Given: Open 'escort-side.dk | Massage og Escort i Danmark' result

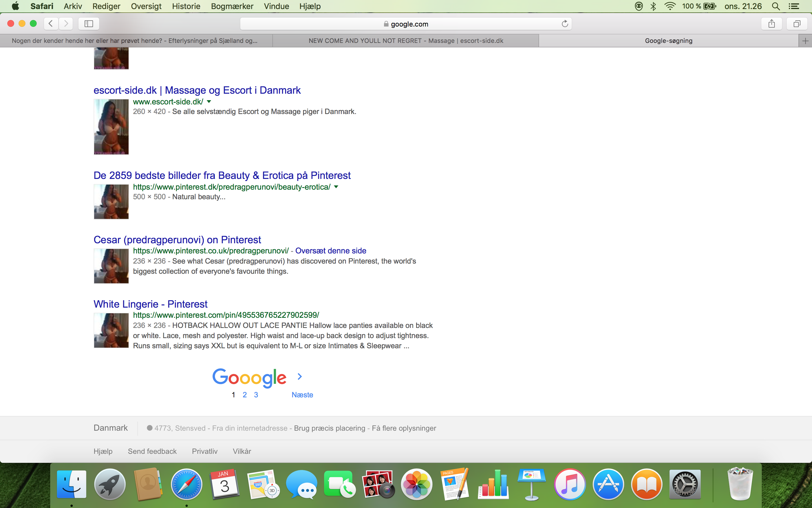Looking at the screenshot, I should click(x=197, y=90).
